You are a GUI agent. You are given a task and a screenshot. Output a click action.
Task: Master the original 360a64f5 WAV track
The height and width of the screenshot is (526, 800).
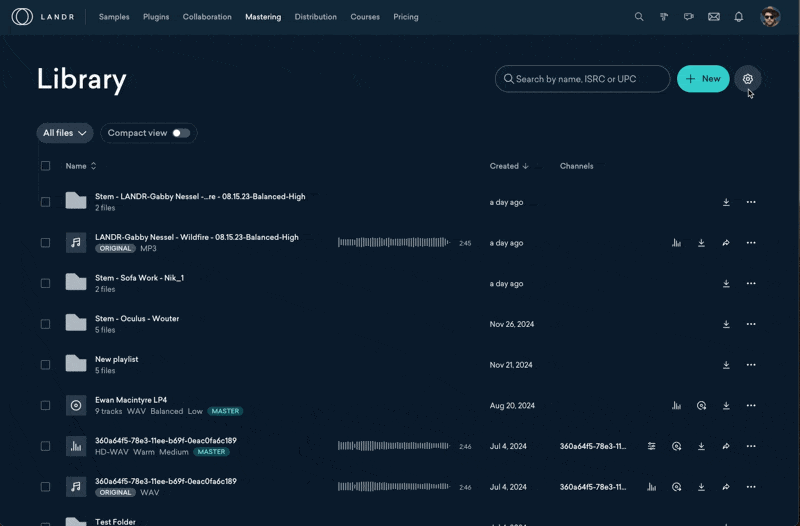[x=652, y=487]
